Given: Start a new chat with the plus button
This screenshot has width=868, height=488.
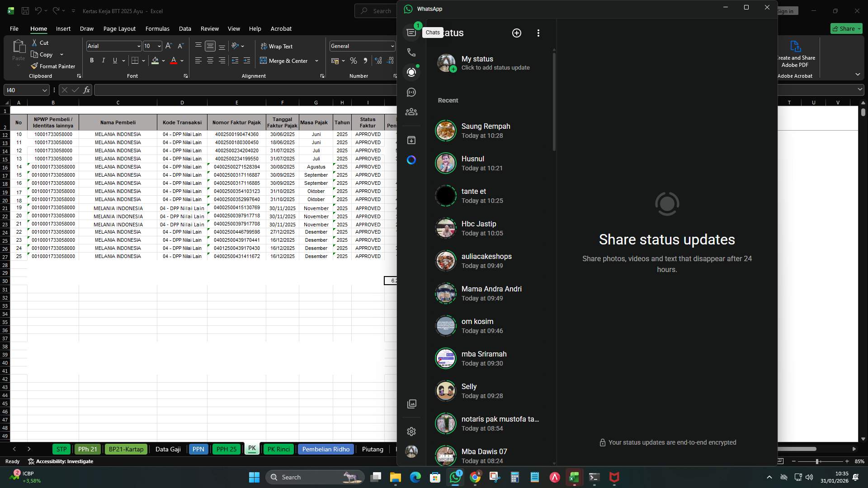Looking at the screenshot, I should point(517,33).
